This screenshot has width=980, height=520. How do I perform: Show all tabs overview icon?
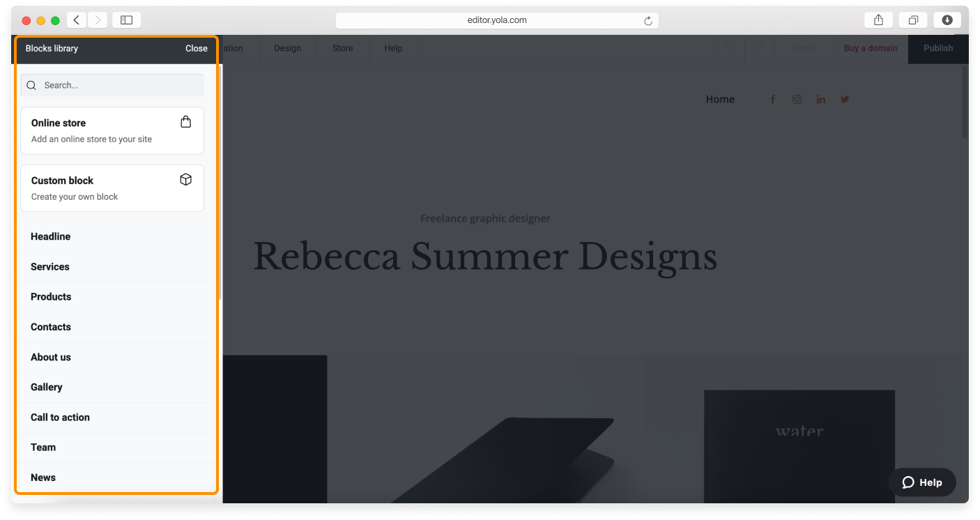click(x=912, y=20)
